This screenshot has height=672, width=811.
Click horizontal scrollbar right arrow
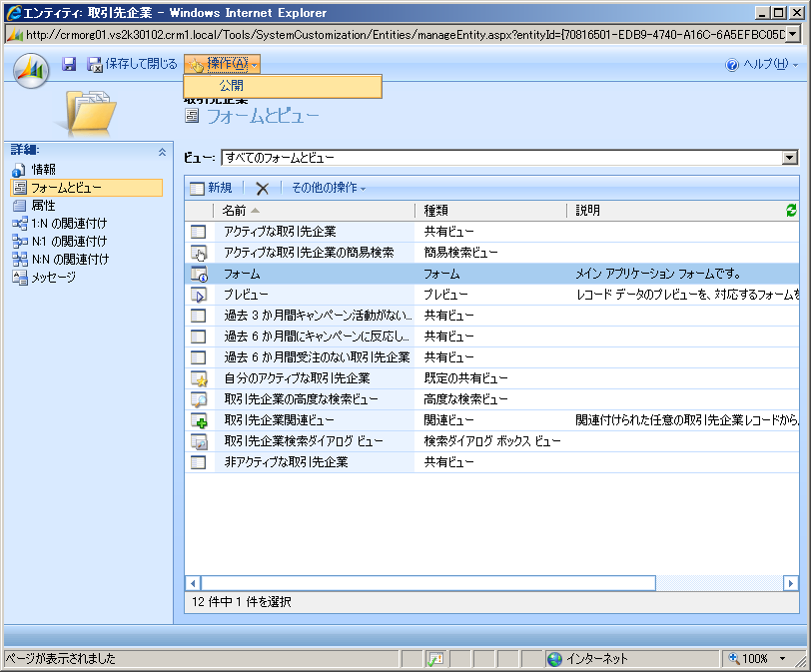point(790,583)
